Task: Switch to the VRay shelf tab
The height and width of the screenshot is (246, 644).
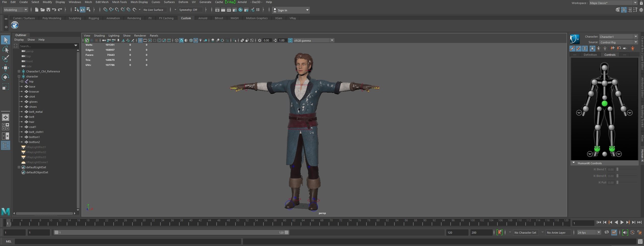Action: tap(293, 18)
